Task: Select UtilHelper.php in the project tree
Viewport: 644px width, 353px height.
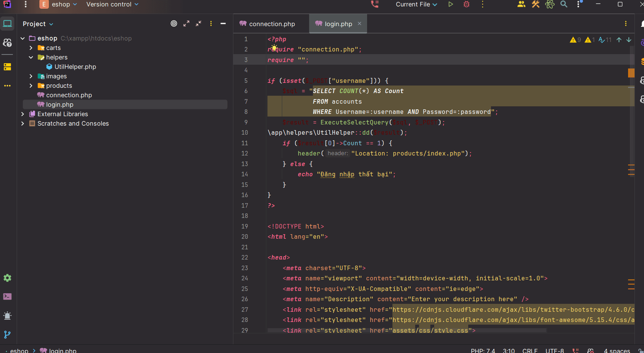Action: [x=75, y=67]
